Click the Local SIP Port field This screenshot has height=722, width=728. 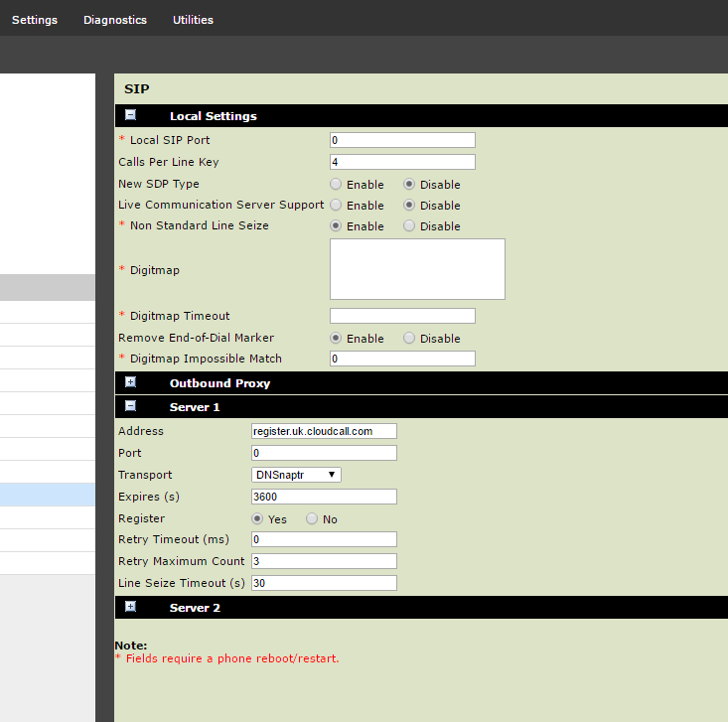click(x=402, y=140)
